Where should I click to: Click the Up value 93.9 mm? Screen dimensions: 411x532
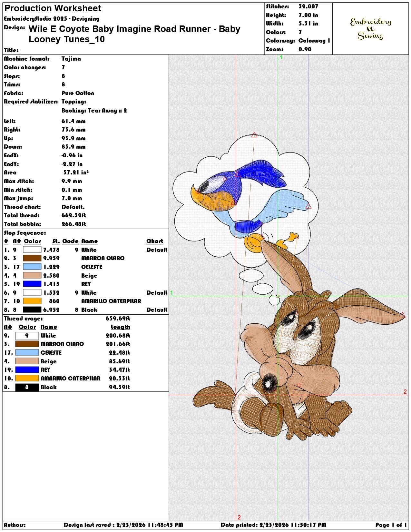pyautogui.click(x=73, y=138)
